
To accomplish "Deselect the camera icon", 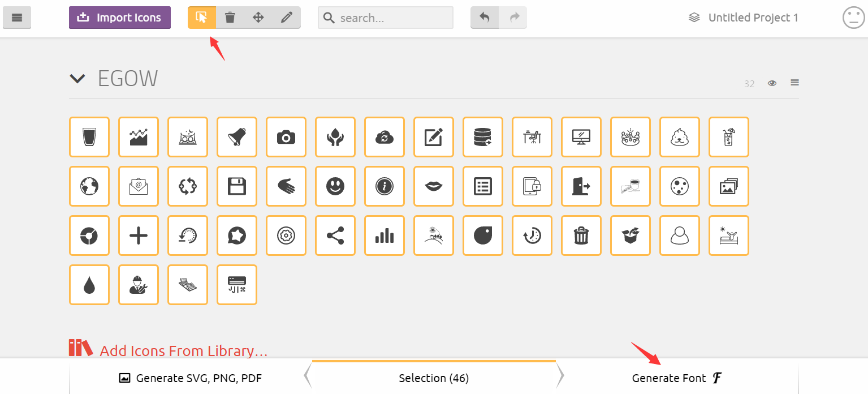I will tap(286, 137).
